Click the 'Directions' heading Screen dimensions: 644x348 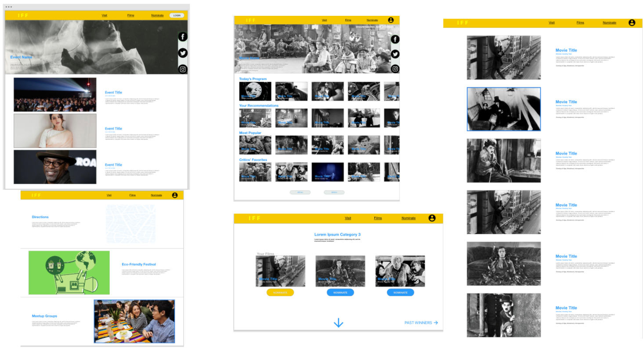tap(40, 217)
